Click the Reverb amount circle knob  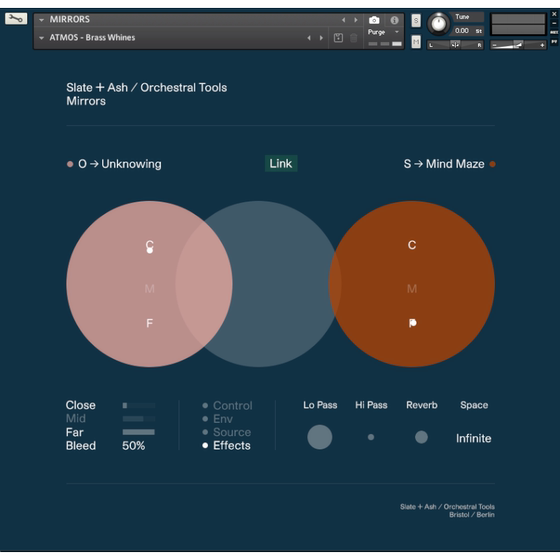click(x=421, y=437)
